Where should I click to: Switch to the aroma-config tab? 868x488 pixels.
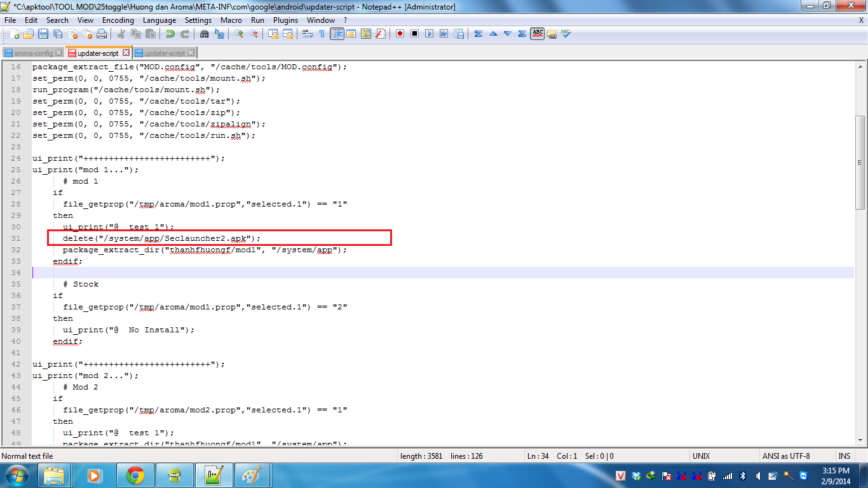33,53
